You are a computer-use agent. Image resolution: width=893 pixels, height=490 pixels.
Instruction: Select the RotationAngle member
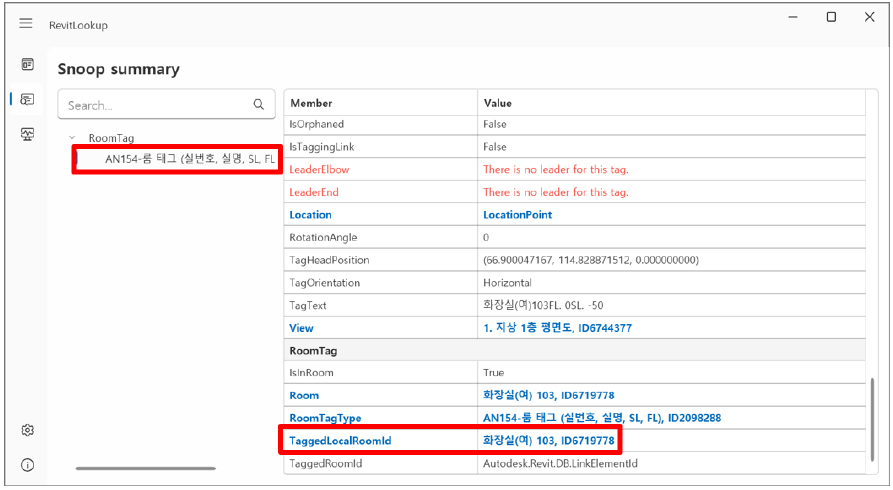pyautogui.click(x=323, y=238)
